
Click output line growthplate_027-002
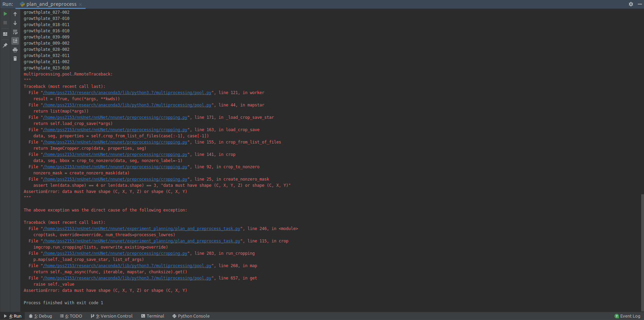tap(46, 12)
